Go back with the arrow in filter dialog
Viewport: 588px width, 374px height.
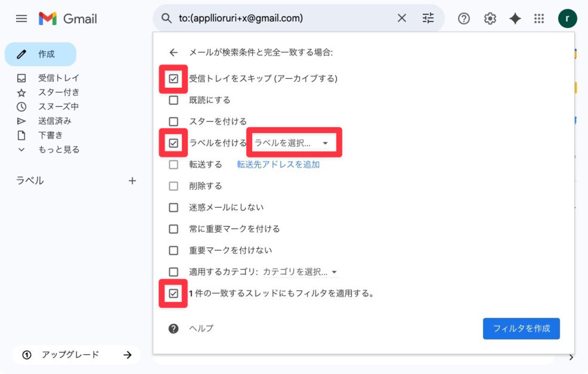173,52
